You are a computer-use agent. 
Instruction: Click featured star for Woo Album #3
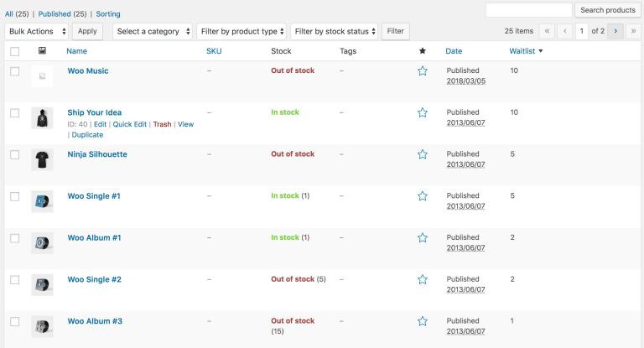tap(423, 321)
